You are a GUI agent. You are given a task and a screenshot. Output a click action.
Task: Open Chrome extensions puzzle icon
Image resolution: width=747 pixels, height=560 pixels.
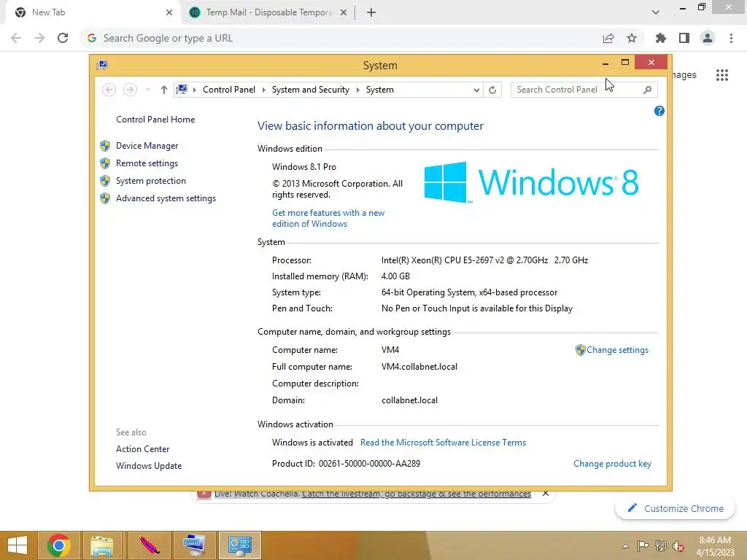[x=661, y=38]
